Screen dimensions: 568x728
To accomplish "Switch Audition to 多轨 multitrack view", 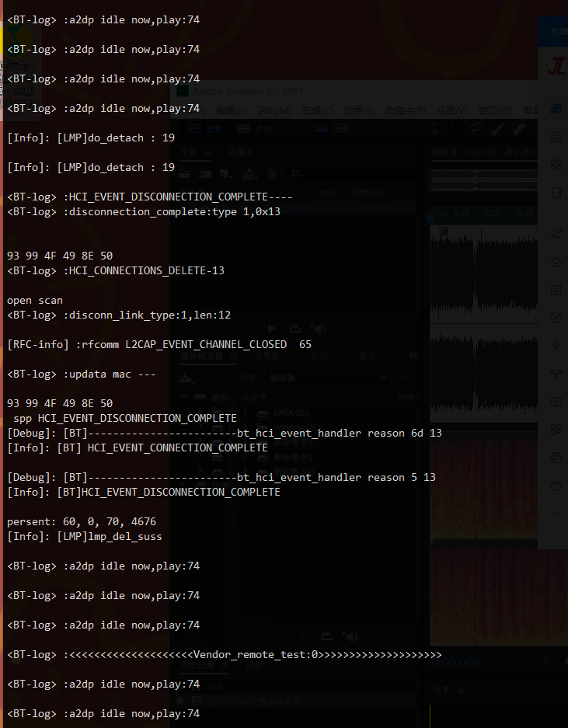I will click(255, 129).
